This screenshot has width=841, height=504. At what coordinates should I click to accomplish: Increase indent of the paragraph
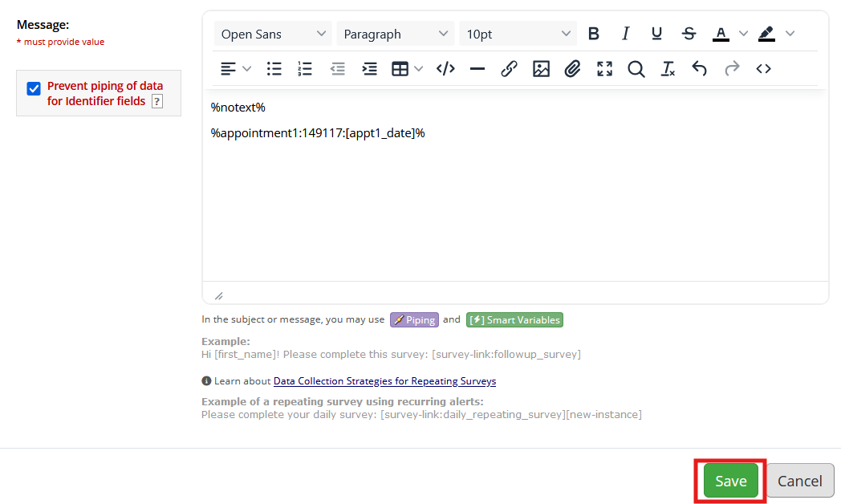click(369, 69)
